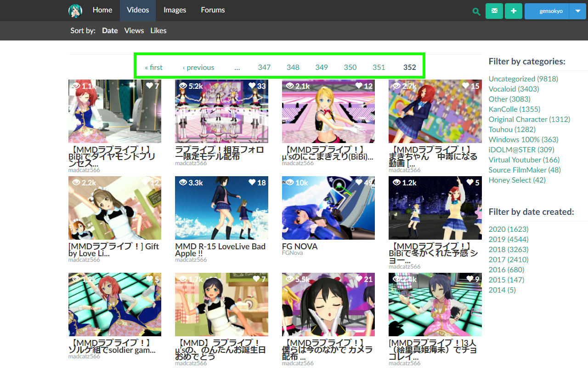Click MMD R-15 LoveLive Bad Apple !! title
This screenshot has width=588, height=368.
(220, 250)
